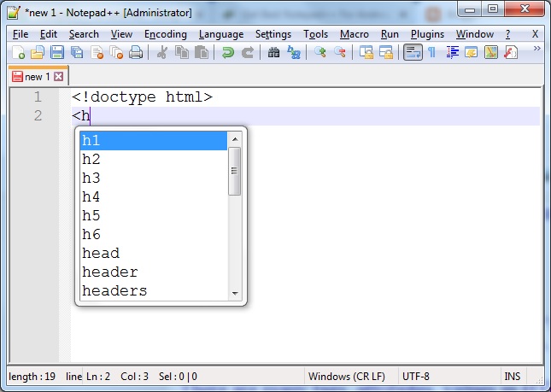Click the 'Ln : 2' status bar field
Viewport: 551px width, 392px height.
point(98,377)
